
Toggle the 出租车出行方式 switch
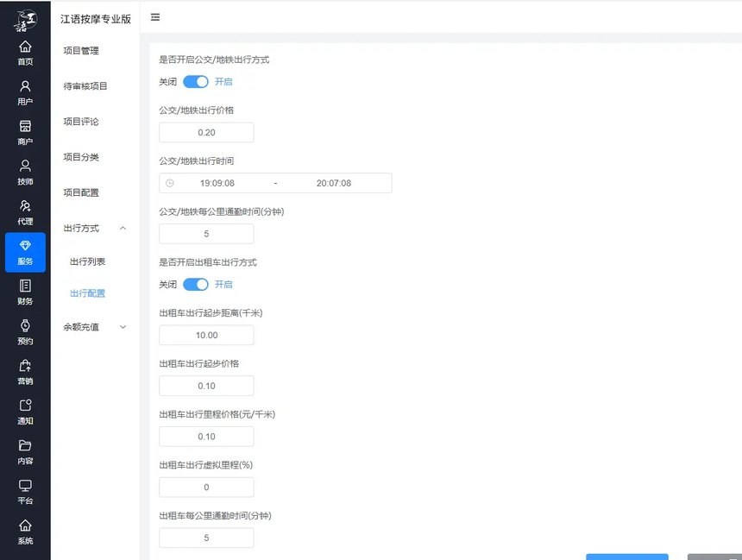coord(196,285)
